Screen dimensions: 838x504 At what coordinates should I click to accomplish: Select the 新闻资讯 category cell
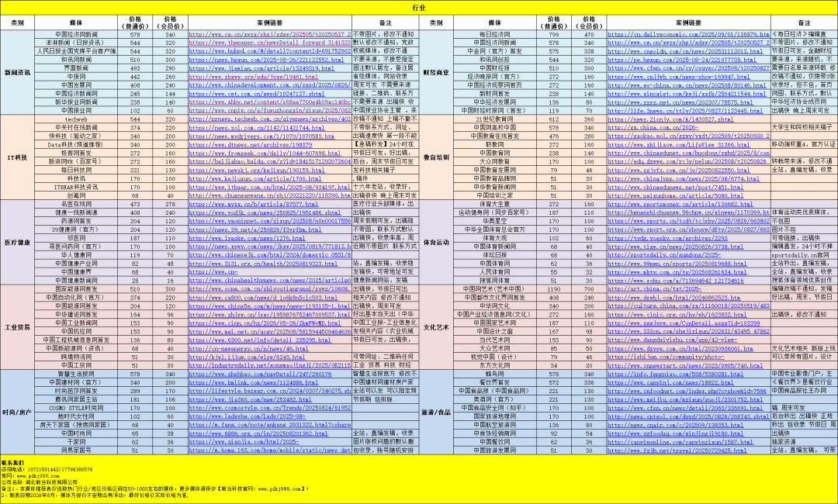pyautogui.click(x=18, y=72)
